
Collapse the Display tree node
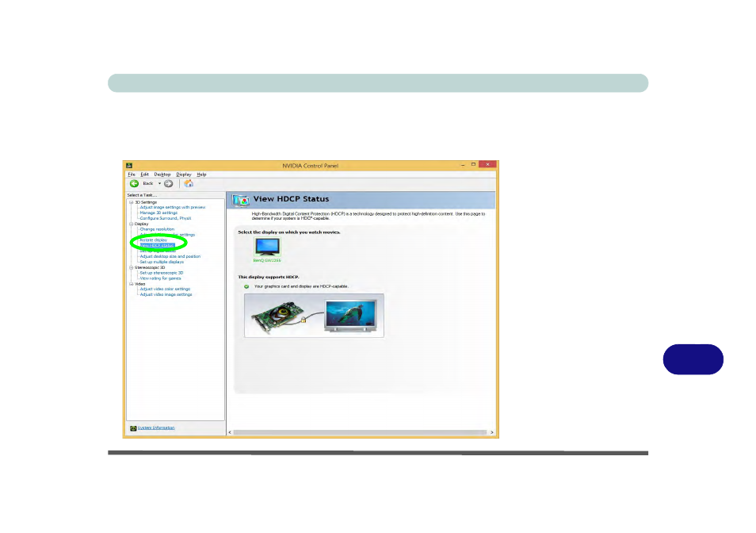point(131,224)
